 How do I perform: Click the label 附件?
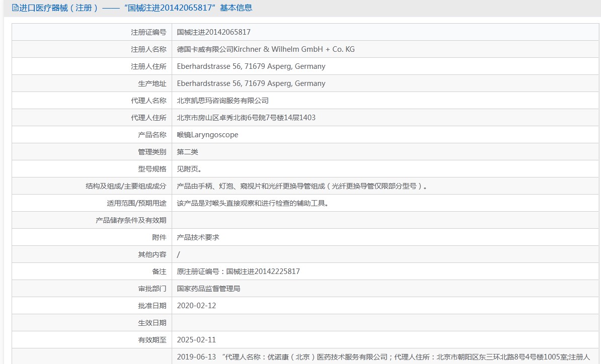(x=159, y=238)
